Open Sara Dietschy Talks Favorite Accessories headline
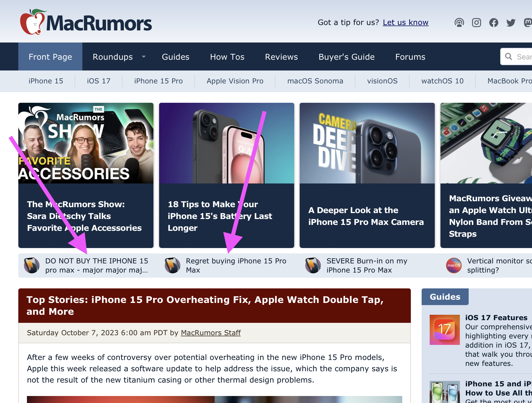The image size is (532, 403). (84, 216)
